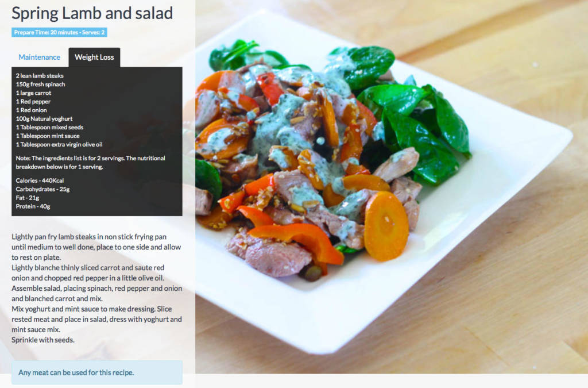Click the '1 Tablespoon mixed seeds' line
The image size is (588, 388).
(x=49, y=127)
